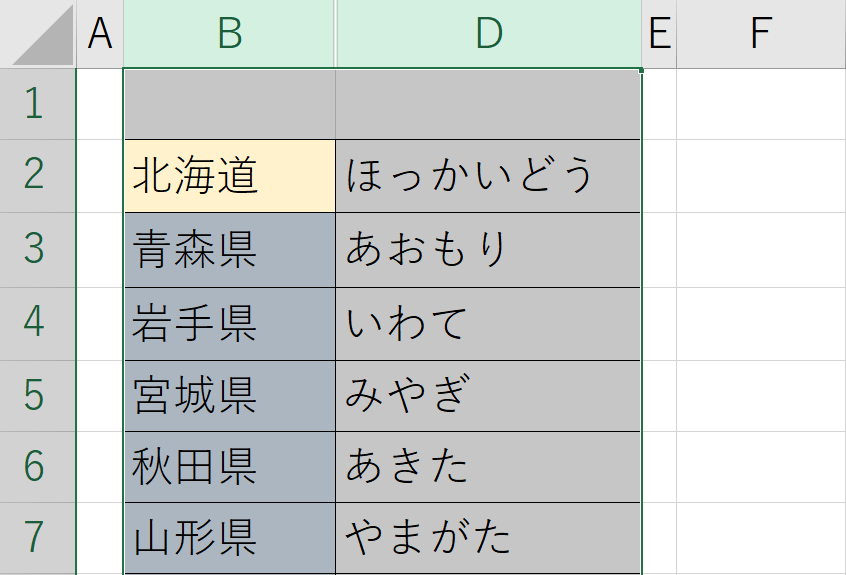
Task: Click the empty gray header cell B1
Action: [x=230, y=104]
